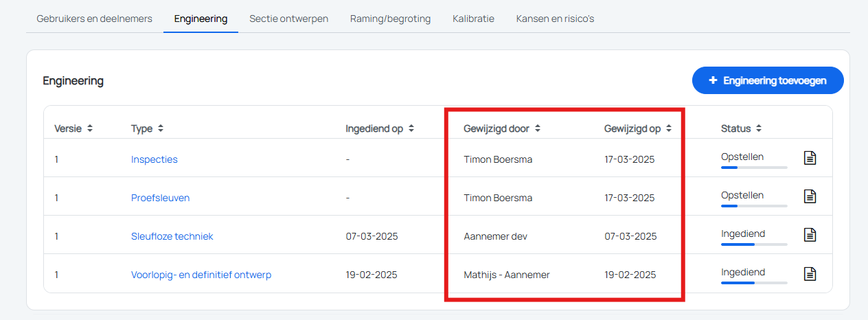The width and height of the screenshot is (868, 320).
Task: Open the Inspecties link
Action: 155,159
